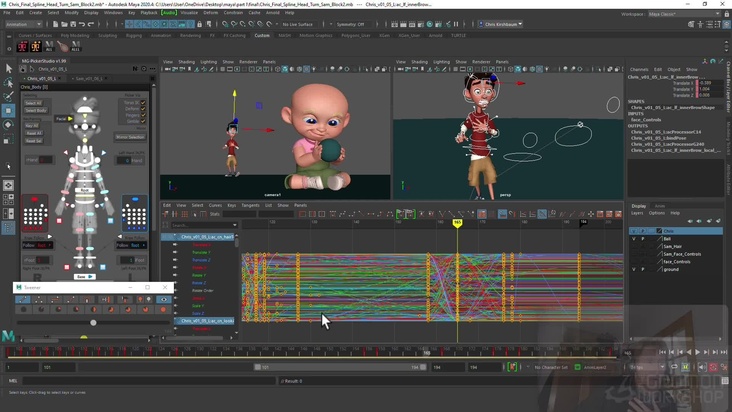Image resolution: width=732 pixels, height=412 pixels.
Task: Open the playback fps dropdown
Action: click(647, 367)
